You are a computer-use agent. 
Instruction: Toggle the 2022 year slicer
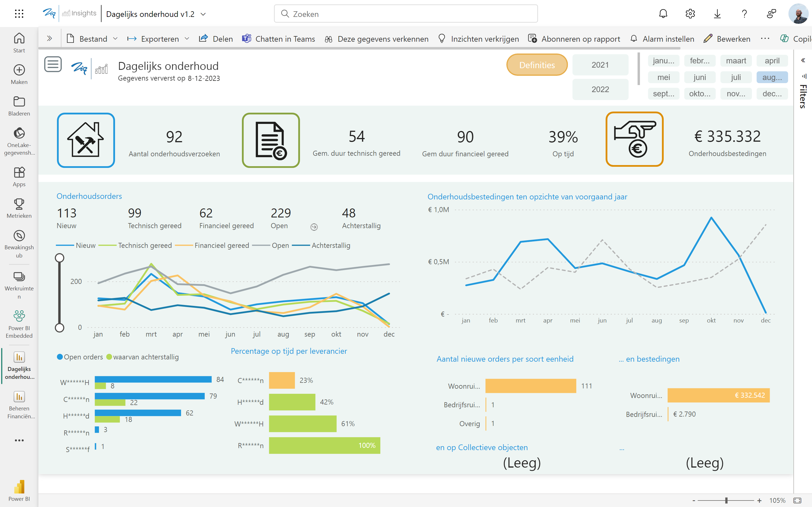click(x=600, y=89)
